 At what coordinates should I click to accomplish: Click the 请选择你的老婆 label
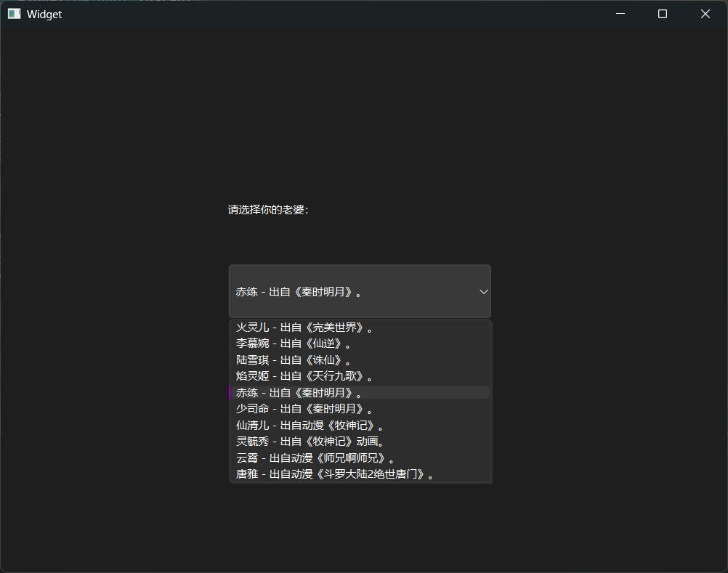coord(268,210)
